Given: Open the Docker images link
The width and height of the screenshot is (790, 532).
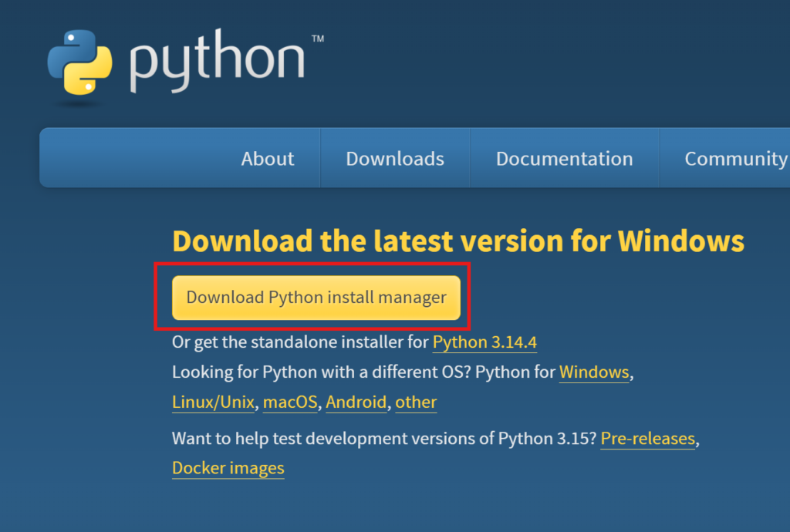Looking at the screenshot, I should (x=228, y=468).
